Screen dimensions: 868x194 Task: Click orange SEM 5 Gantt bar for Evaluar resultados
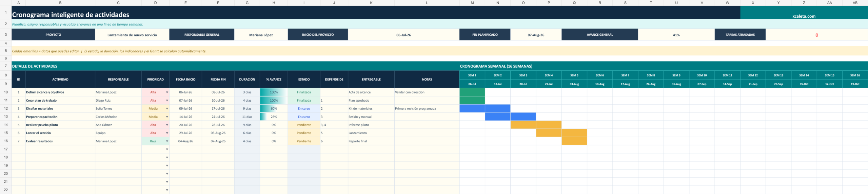coord(574,141)
